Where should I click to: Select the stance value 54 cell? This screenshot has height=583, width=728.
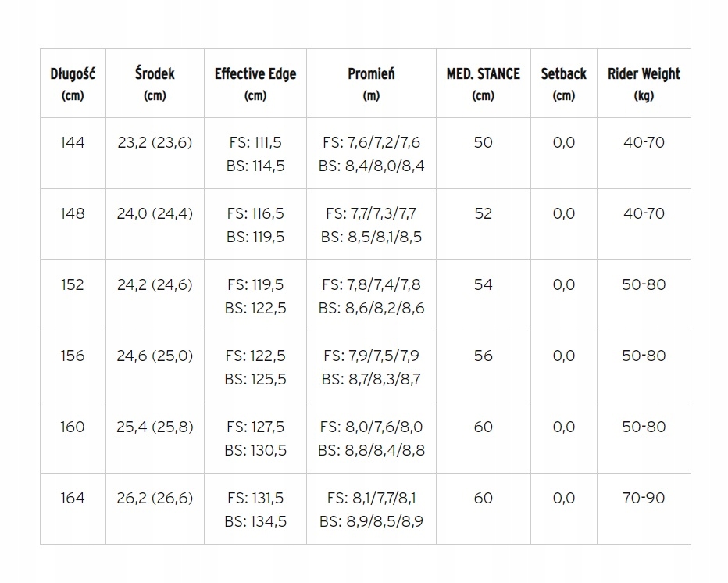point(483,284)
